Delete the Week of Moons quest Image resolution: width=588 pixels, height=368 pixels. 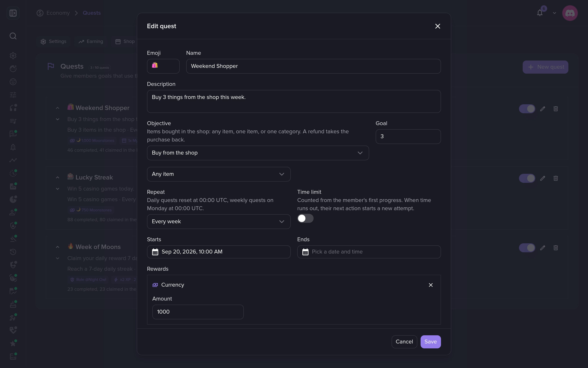click(556, 248)
